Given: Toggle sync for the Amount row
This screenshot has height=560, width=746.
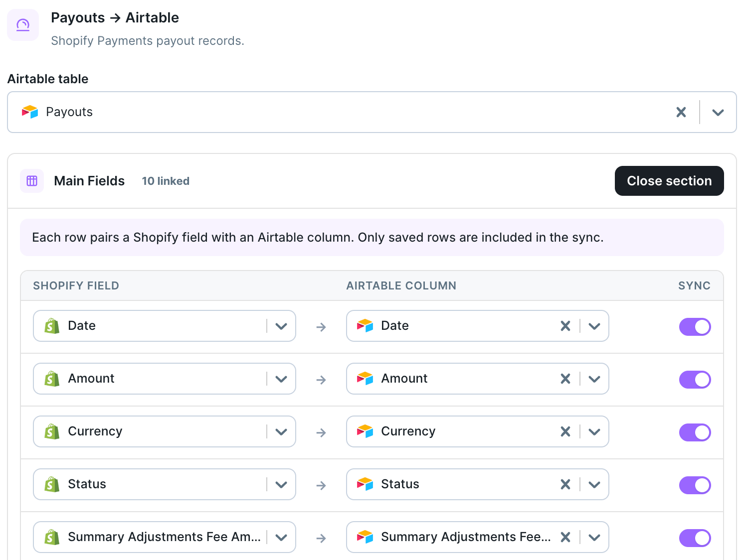Looking at the screenshot, I should 695,380.
